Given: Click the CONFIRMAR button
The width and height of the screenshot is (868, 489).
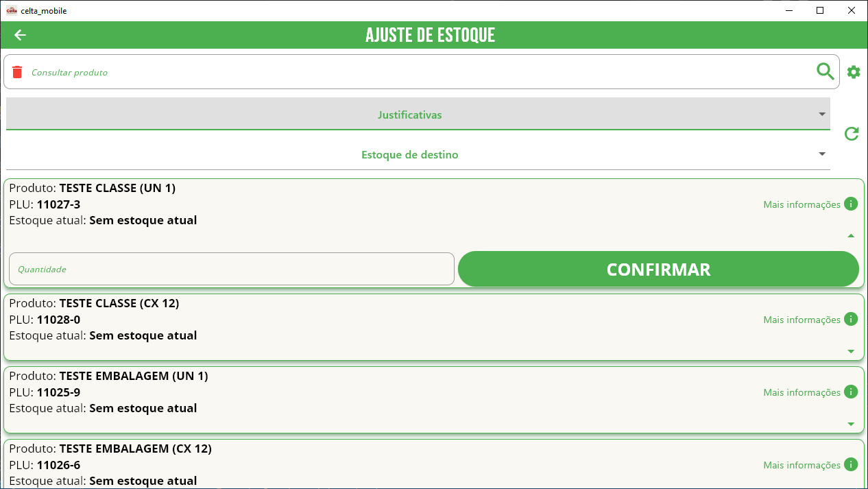Looking at the screenshot, I should click(x=658, y=269).
